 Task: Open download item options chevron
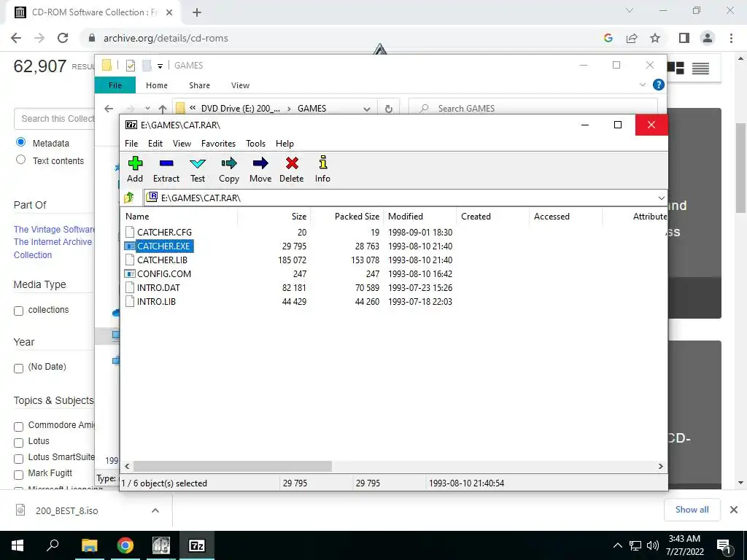click(155, 510)
